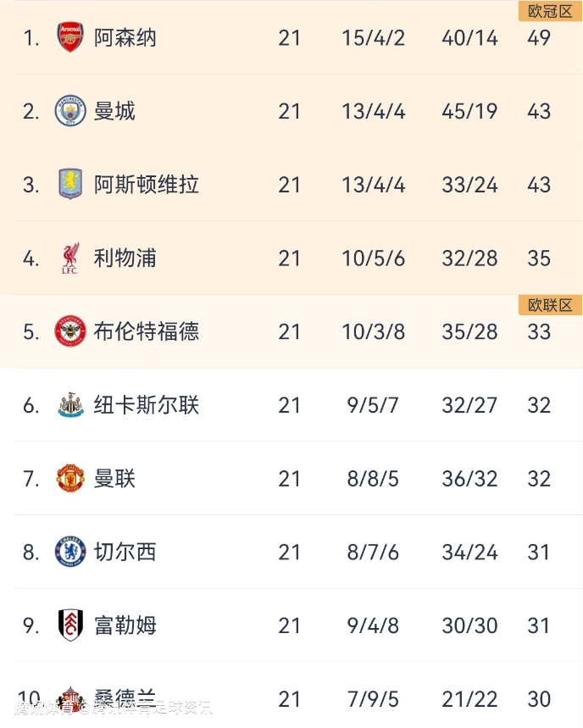Select the Manchester United crest
This screenshot has width=583, height=728.
70,479
